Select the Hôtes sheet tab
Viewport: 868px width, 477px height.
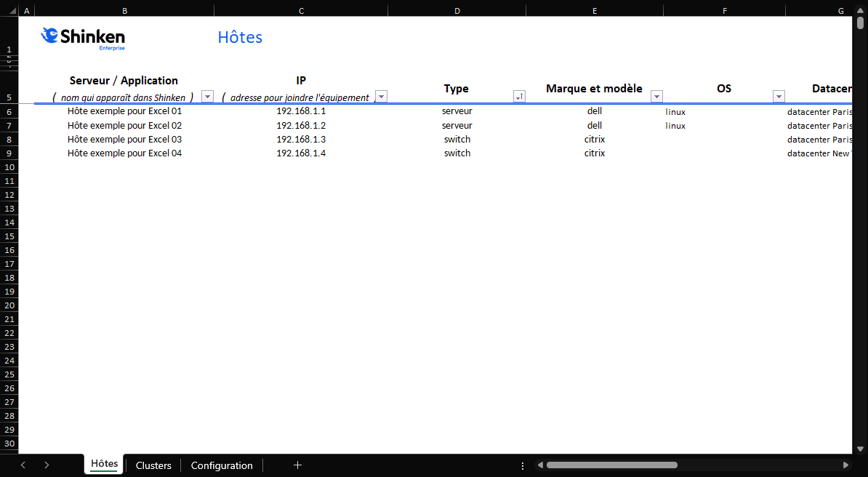coord(104,464)
